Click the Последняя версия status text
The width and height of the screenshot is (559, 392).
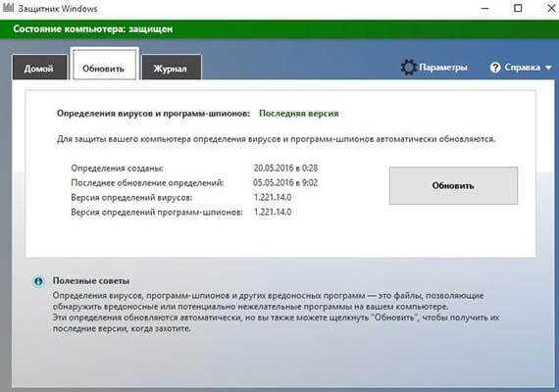299,114
